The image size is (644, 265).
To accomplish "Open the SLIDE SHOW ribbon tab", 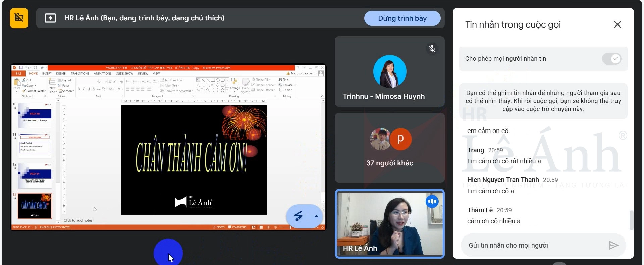I will (124, 73).
